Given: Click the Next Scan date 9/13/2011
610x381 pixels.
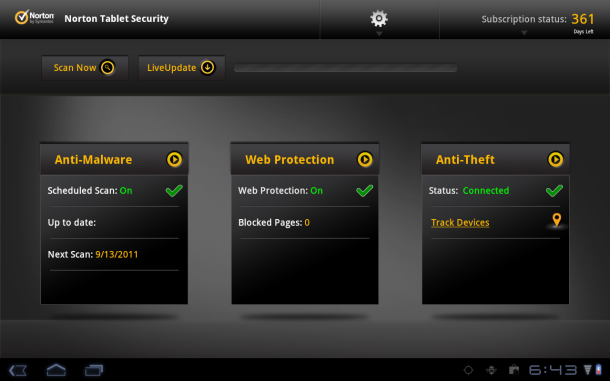Looking at the screenshot, I should point(117,255).
